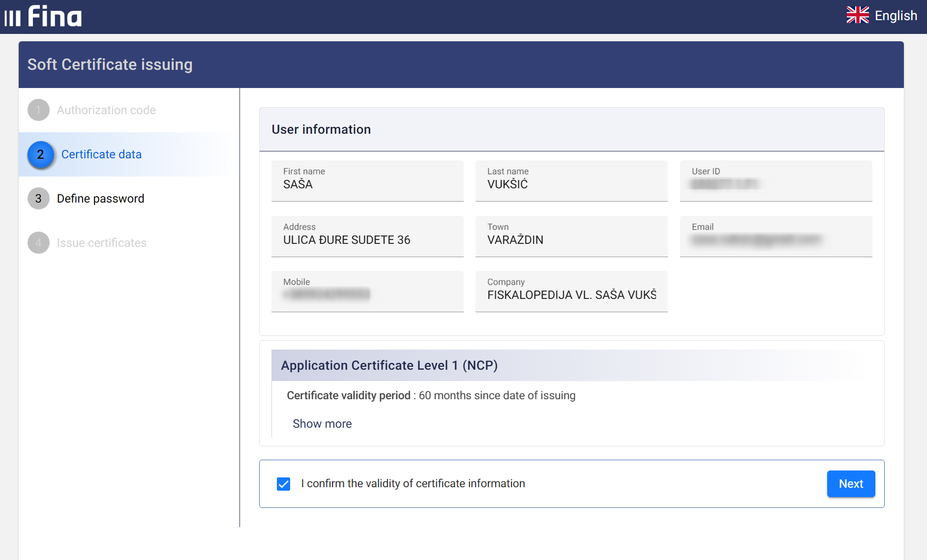Select the Company field

coord(571,292)
